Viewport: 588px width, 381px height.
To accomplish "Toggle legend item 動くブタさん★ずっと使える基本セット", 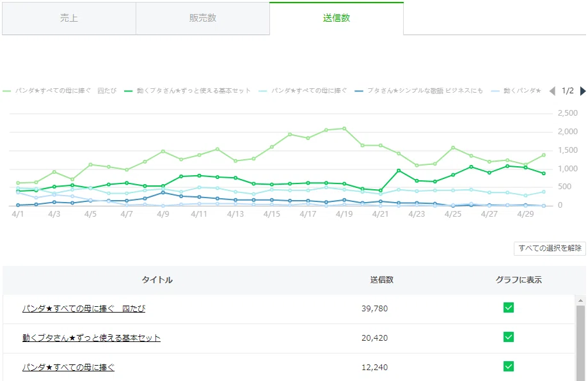I will 187,91.
